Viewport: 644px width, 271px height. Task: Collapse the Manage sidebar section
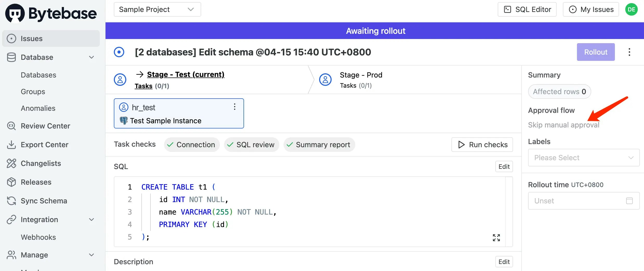[91, 255]
